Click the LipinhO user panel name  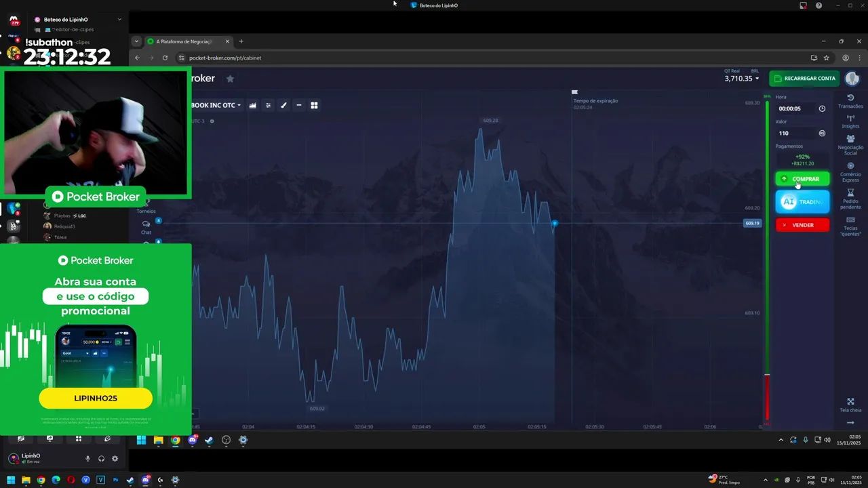(x=31, y=456)
